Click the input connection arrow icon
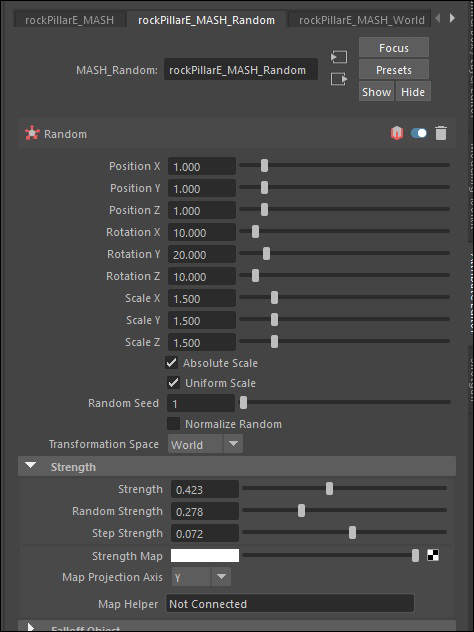Viewport: 474px width, 632px height. click(x=339, y=57)
